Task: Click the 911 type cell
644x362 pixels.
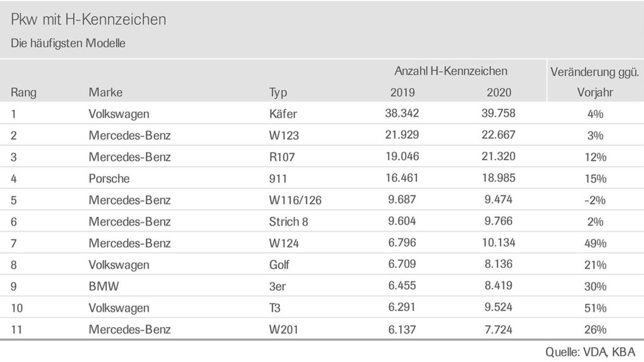Action: pyautogui.click(x=278, y=178)
